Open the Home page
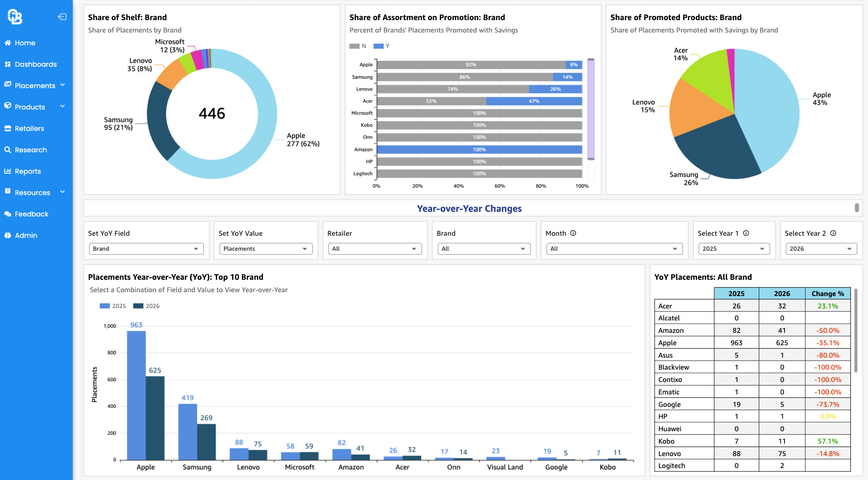The image size is (868, 480). 25,43
